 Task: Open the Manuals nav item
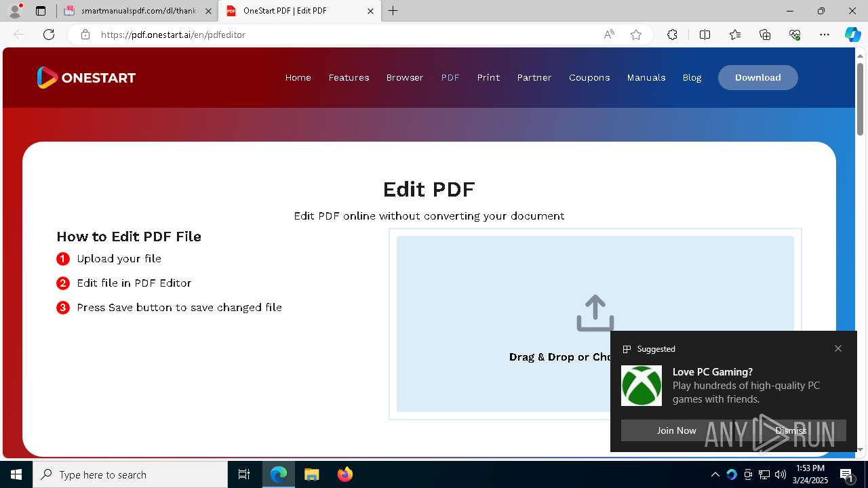[x=646, y=77]
